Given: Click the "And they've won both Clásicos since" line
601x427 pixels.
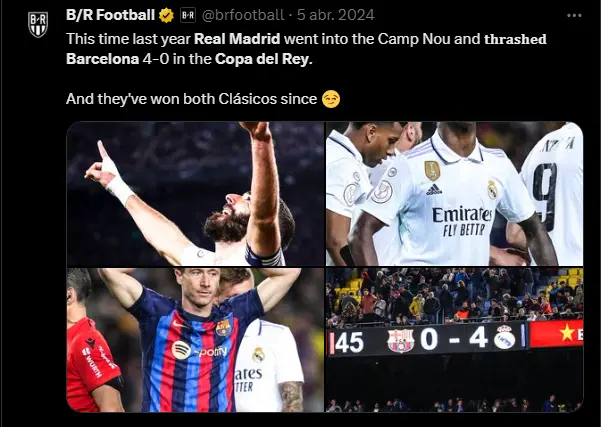Looking at the screenshot, I should (191, 99).
